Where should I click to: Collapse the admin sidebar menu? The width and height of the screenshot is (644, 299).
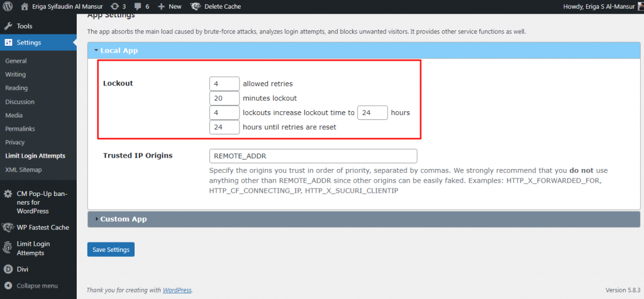coord(37,286)
